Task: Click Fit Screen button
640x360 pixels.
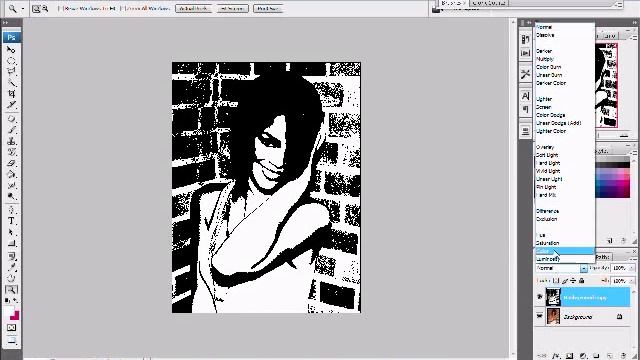Action: pos(232,9)
